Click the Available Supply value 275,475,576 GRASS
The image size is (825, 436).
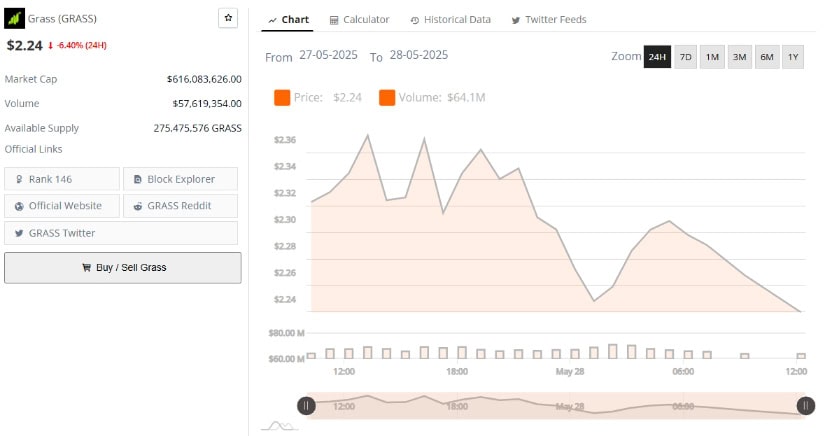[198, 128]
